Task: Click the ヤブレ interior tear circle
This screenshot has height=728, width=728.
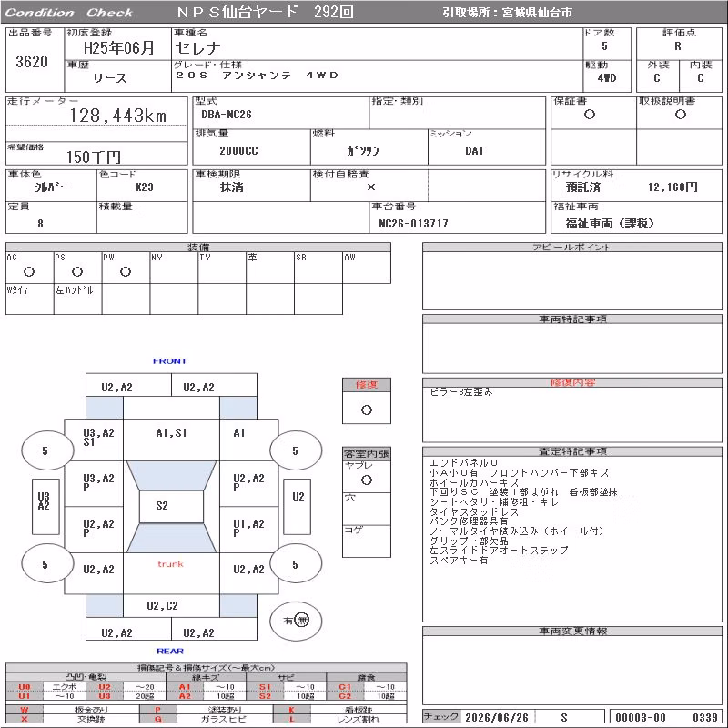Action: click(367, 480)
